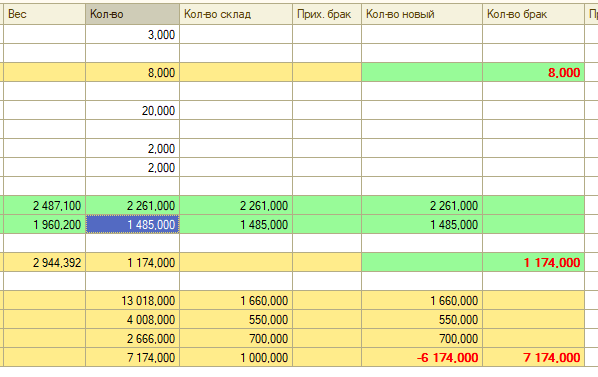Image resolution: width=598 pixels, height=377 pixels.
Task: Select the 2 666,000 quantity cell
Action: tap(132, 338)
